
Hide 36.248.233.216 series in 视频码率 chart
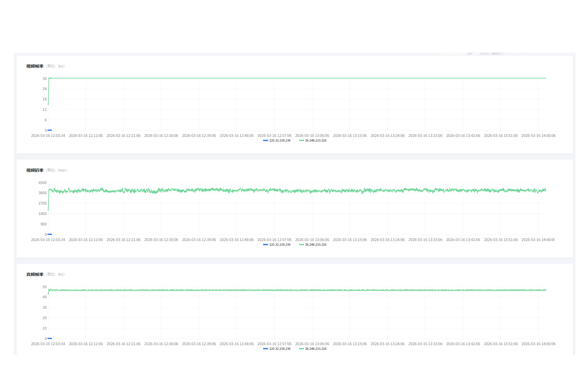pyautogui.click(x=313, y=245)
